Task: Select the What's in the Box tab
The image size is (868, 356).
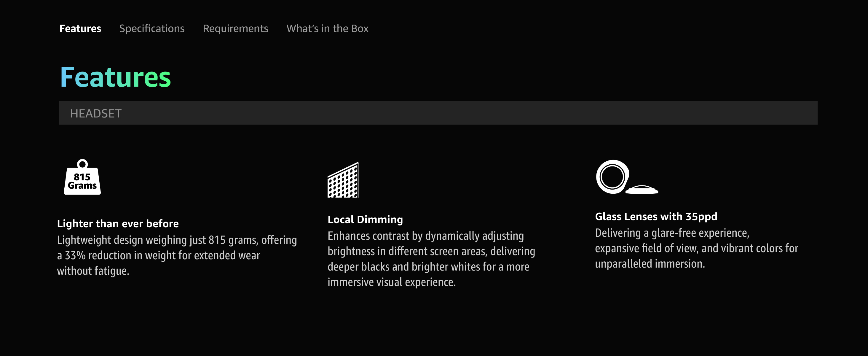Action: click(327, 28)
